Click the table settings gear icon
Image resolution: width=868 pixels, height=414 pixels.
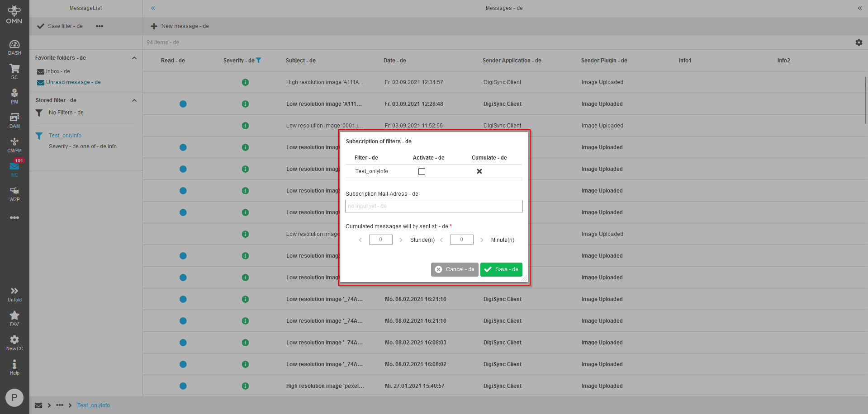(x=859, y=42)
